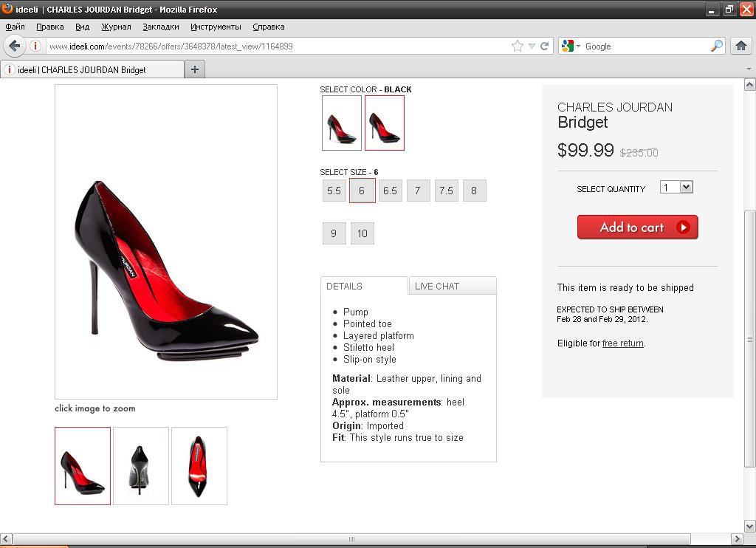Open site identity info icon in address bar
This screenshot has width=756, height=548.
tap(35, 46)
